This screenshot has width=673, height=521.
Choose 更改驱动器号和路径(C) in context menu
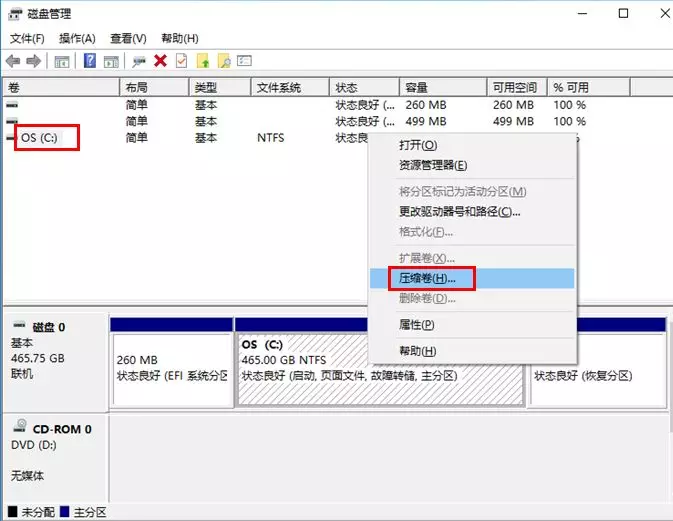click(472, 212)
